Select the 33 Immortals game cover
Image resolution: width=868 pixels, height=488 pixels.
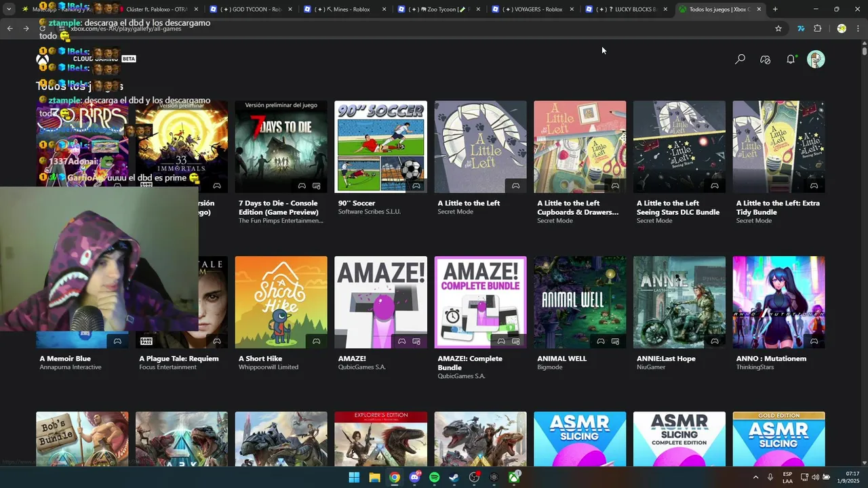(181, 147)
